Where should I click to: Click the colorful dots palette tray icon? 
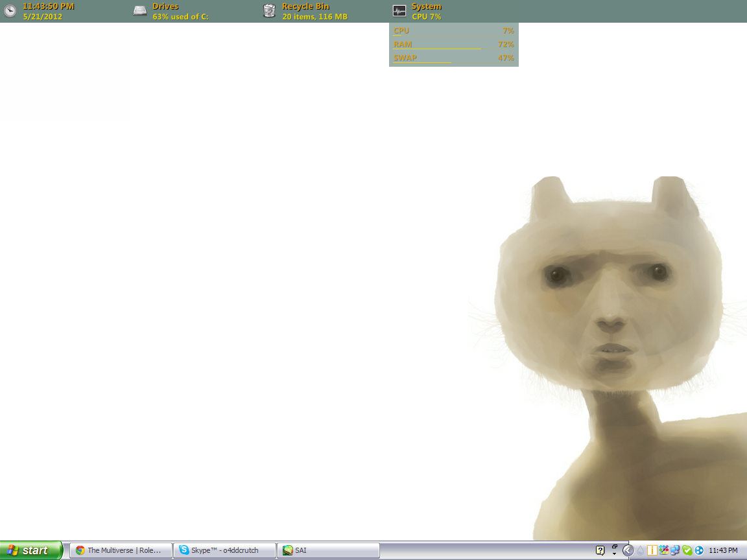[663, 550]
